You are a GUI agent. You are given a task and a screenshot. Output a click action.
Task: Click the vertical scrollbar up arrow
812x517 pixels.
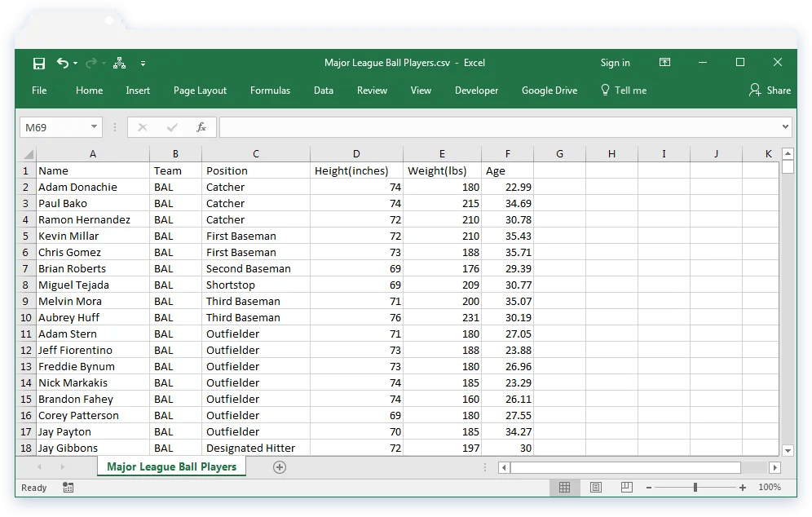788,154
